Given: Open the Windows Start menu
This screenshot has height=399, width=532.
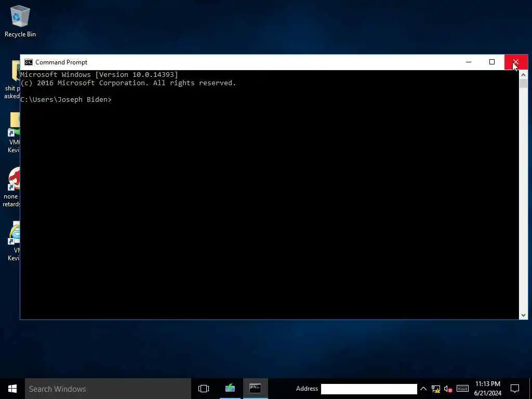Looking at the screenshot, I should 12,389.
